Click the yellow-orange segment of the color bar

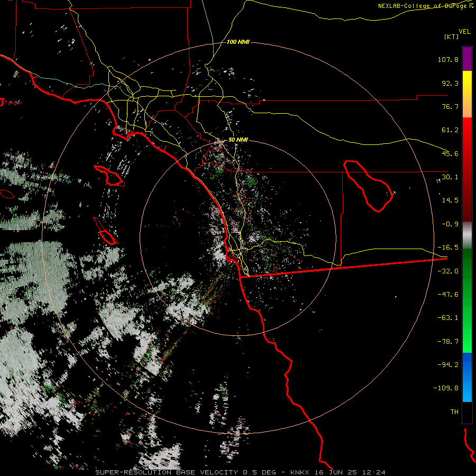[467, 94]
